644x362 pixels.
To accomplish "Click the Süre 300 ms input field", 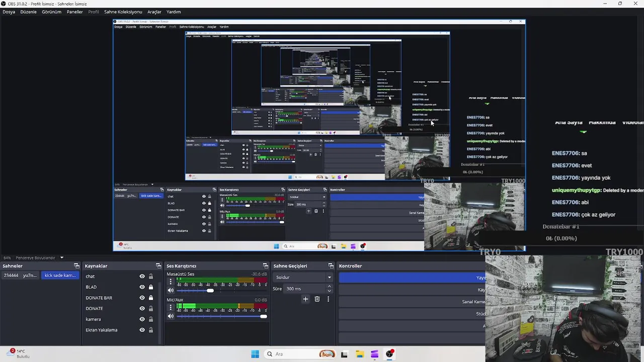I will coord(305,289).
